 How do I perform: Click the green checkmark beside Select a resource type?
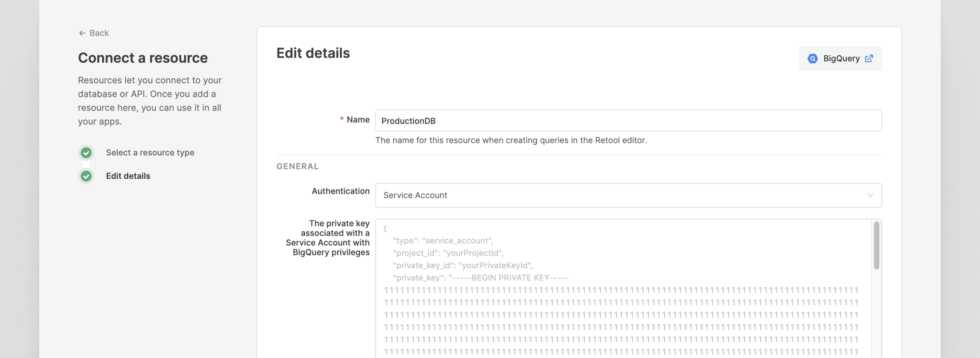[86, 153]
